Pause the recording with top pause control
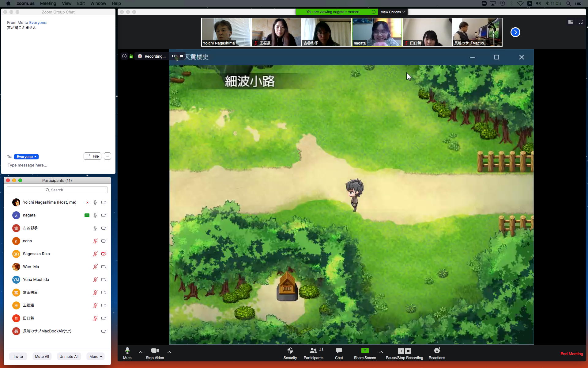The height and width of the screenshot is (368, 588). pyautogui.click(x=173, y=56)
